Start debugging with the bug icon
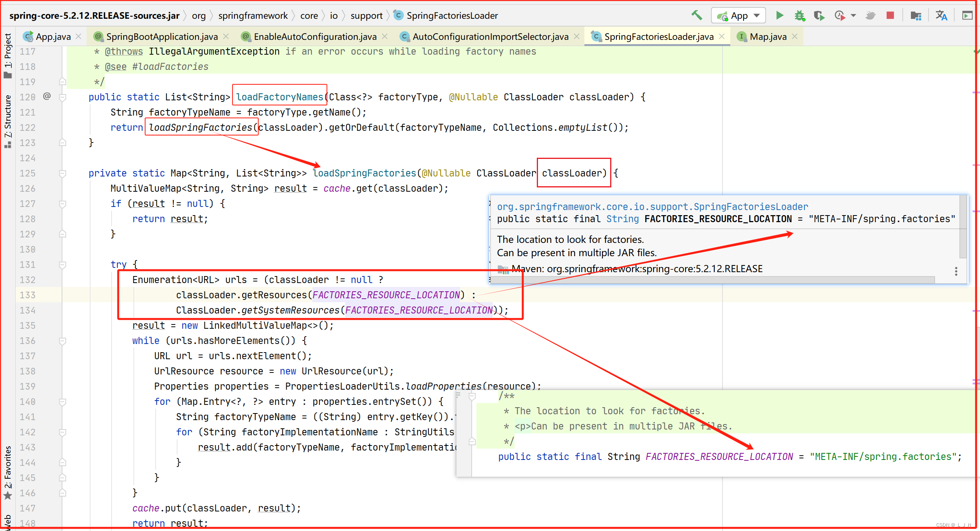This screenshot has height=531, width=980. (x=799, y=16)
